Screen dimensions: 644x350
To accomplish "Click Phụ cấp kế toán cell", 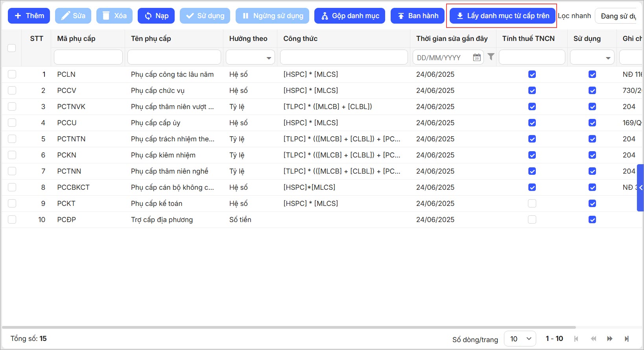I will (157, 204).
